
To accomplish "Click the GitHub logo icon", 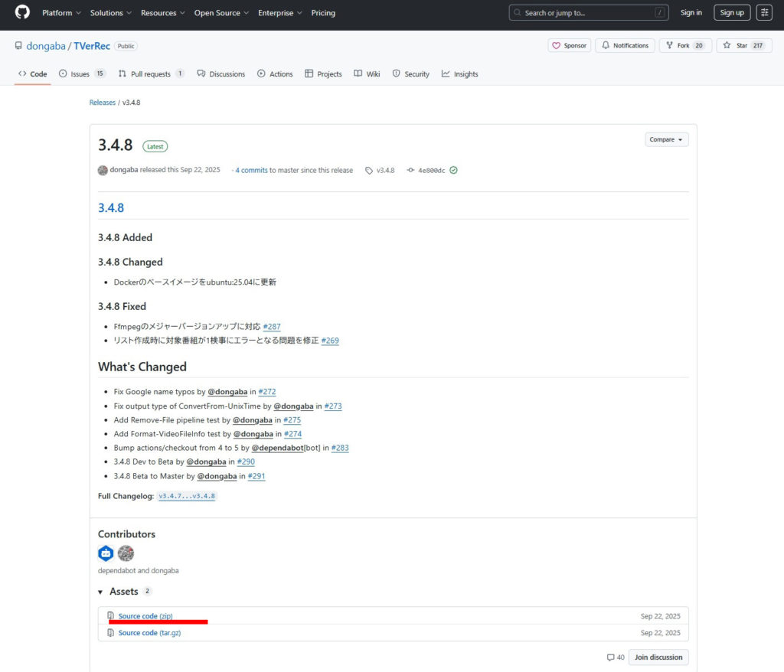I will pos(22,12).
